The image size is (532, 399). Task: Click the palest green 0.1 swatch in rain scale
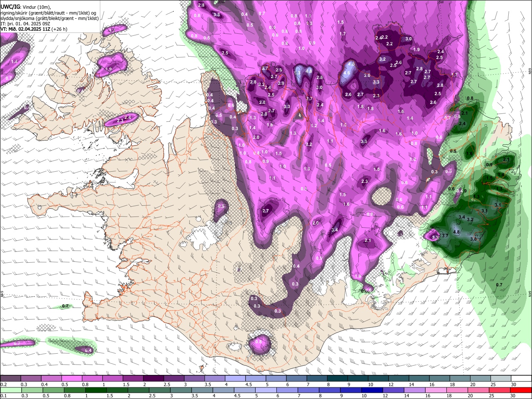point(11,390)
